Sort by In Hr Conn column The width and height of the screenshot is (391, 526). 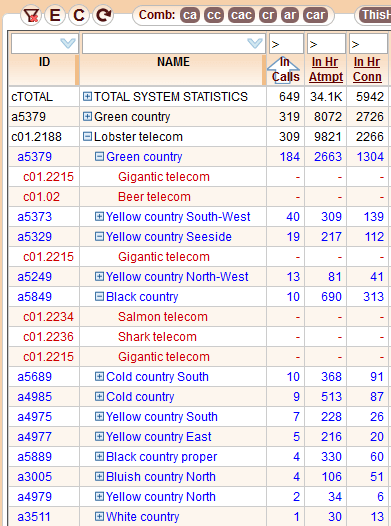(367, 69)
